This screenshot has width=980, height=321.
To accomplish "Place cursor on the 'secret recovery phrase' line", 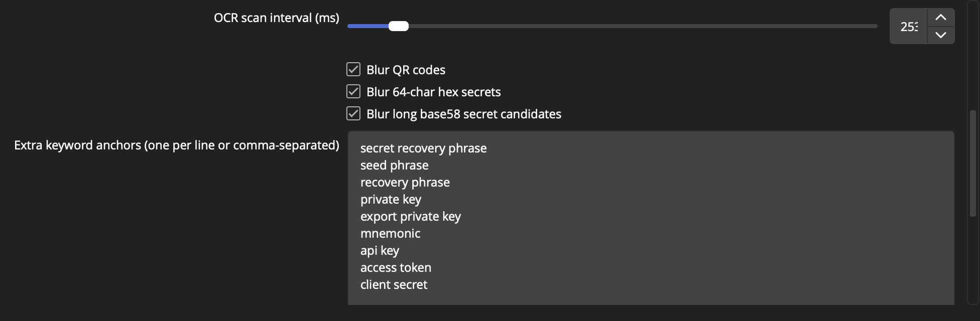I will coord(423,148).
